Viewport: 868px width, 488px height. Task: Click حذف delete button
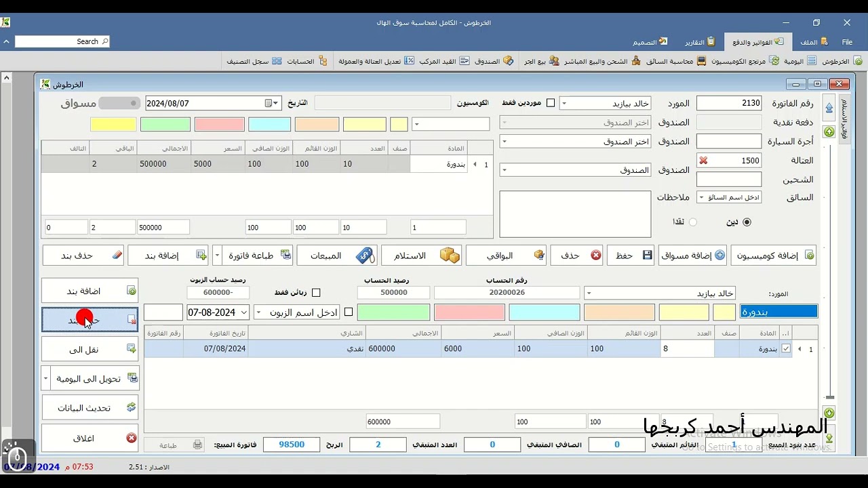pos(576,256)
